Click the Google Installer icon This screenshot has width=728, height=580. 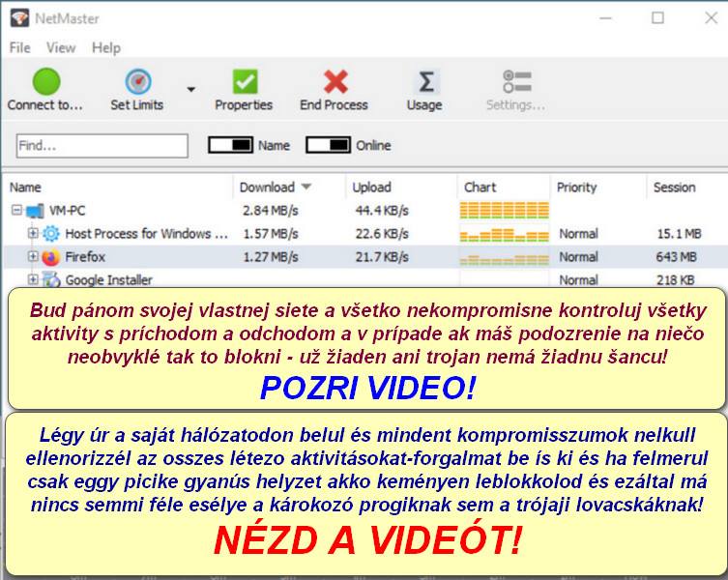pos(51,279)
